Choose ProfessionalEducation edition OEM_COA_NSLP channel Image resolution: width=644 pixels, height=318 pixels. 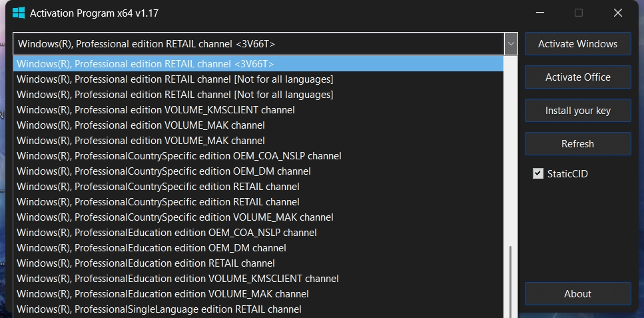click(x=166, y=233)
